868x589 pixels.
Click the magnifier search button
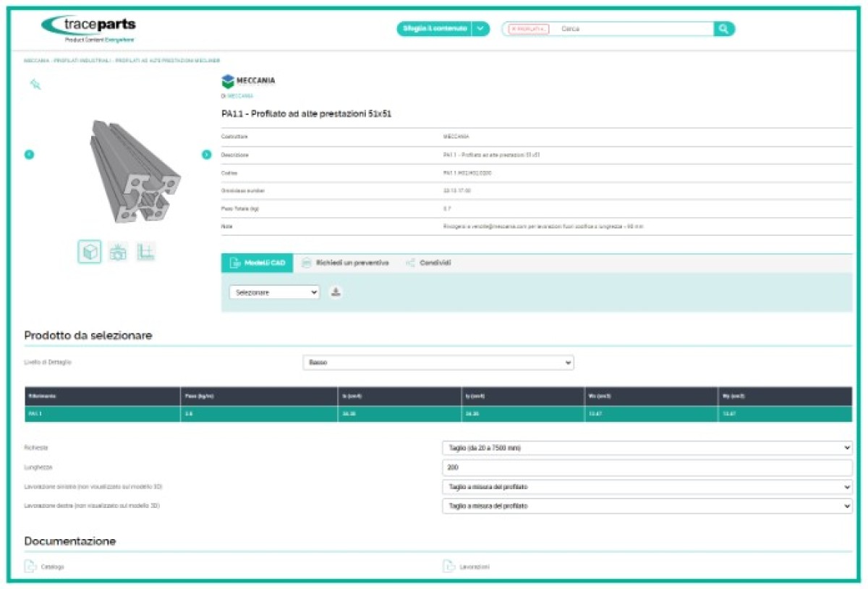pos(724,29)
